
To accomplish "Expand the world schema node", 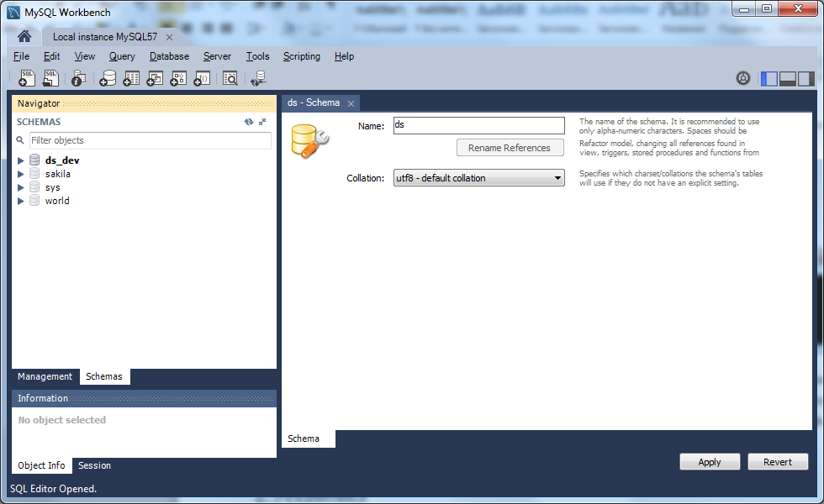I will coord(20,201).
